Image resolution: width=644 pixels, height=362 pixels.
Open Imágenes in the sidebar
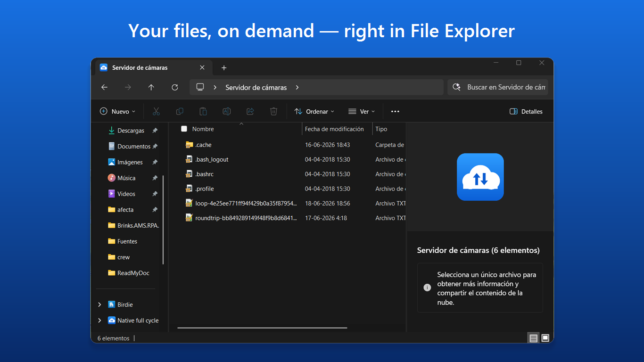point(130,162)
